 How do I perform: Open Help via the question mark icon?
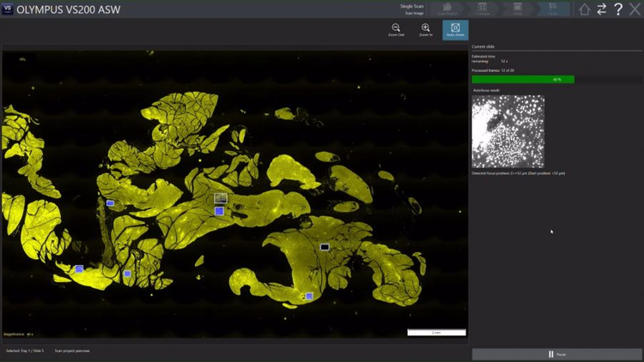coord(618,9)
